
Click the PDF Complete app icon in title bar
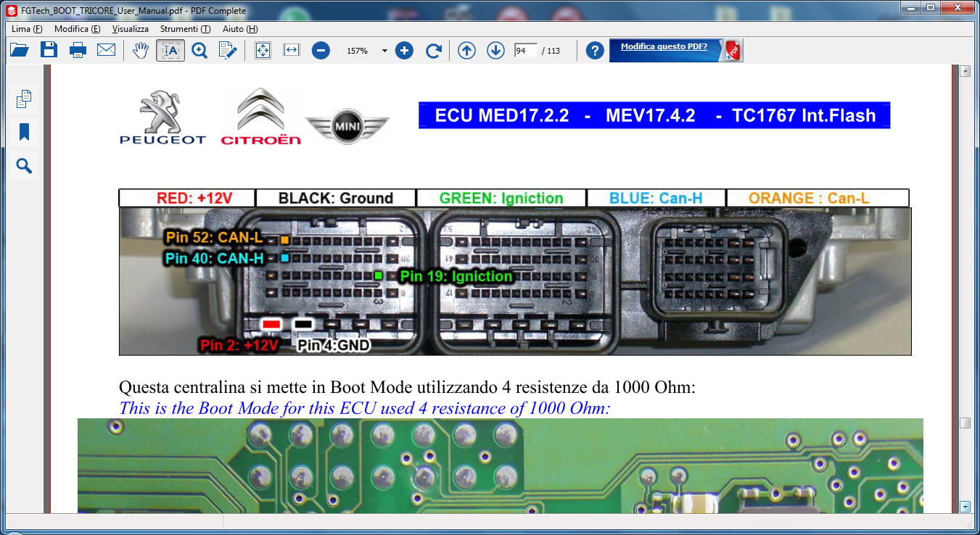click(x=10, y=10)
